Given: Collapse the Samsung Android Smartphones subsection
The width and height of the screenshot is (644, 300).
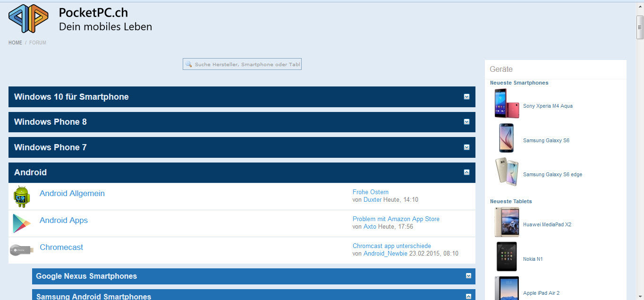Looking at the screenshot, I should point(468,297).
